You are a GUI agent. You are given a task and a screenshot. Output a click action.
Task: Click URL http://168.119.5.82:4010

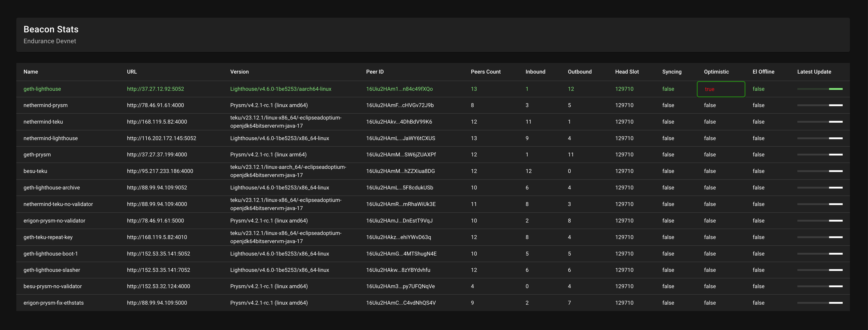point(157,237)
